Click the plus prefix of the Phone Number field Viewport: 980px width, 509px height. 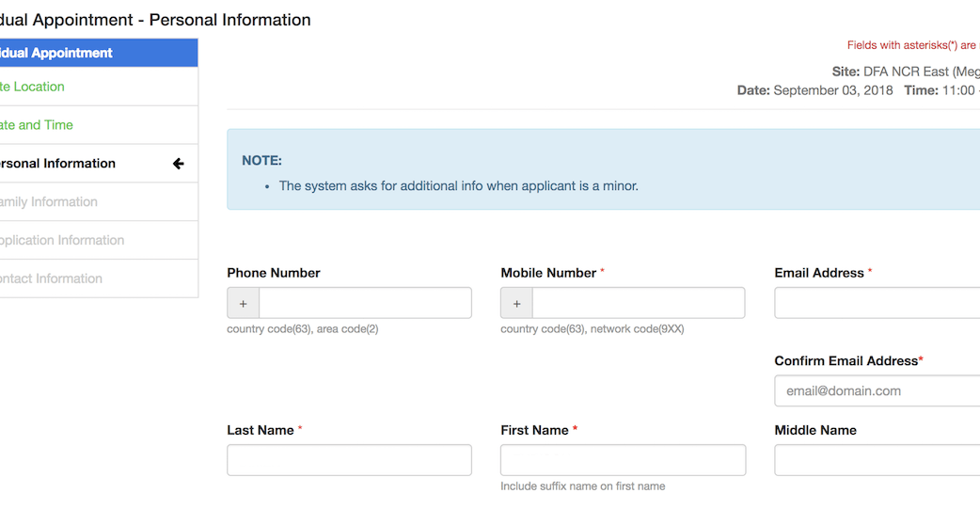[x=243, y=304]
